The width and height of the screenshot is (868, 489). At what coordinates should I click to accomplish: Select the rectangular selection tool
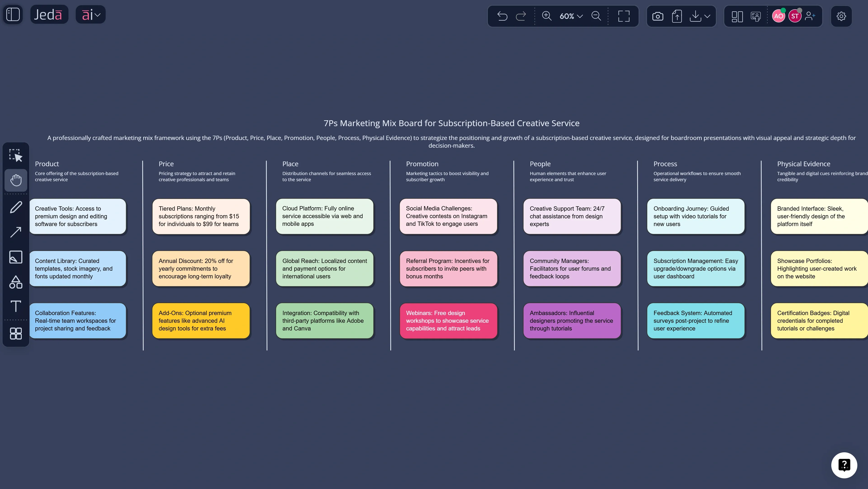[15, 155]
